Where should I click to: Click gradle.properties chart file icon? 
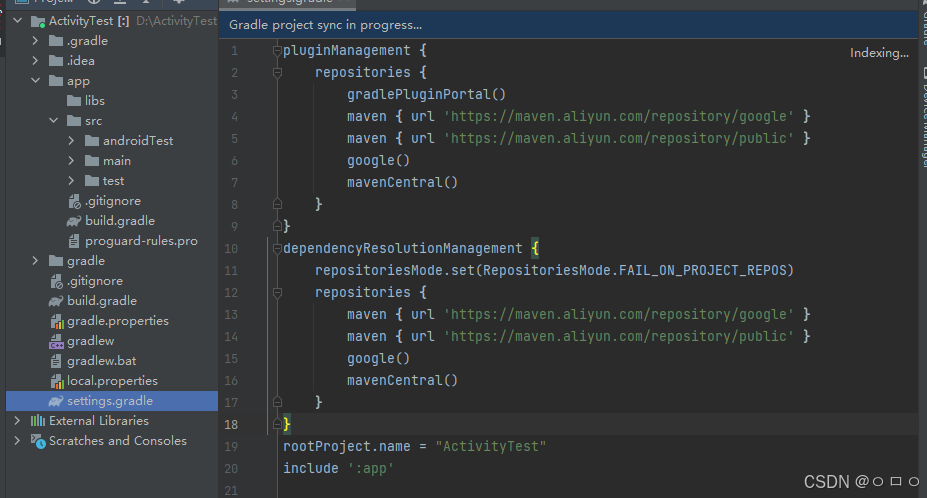(57, 321)
